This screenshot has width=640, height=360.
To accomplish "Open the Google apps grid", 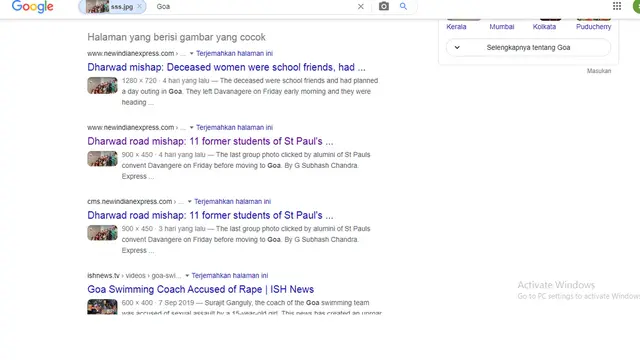I will 617,6.
